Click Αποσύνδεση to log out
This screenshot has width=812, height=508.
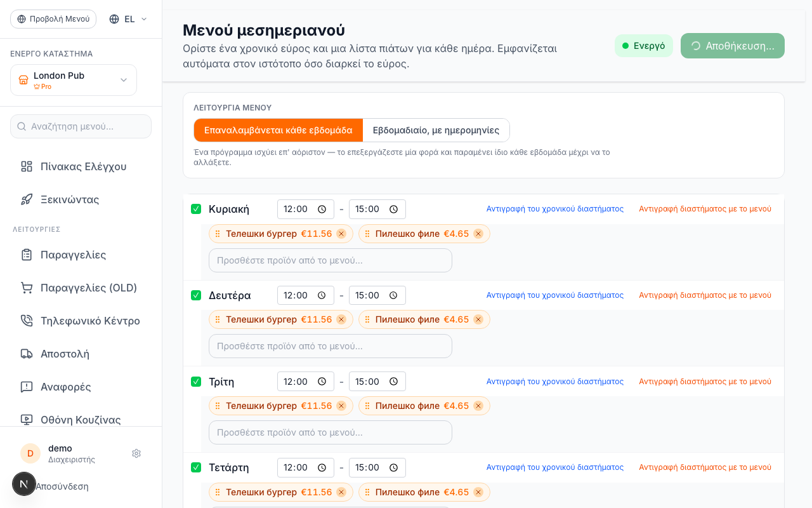pos(62,486)
